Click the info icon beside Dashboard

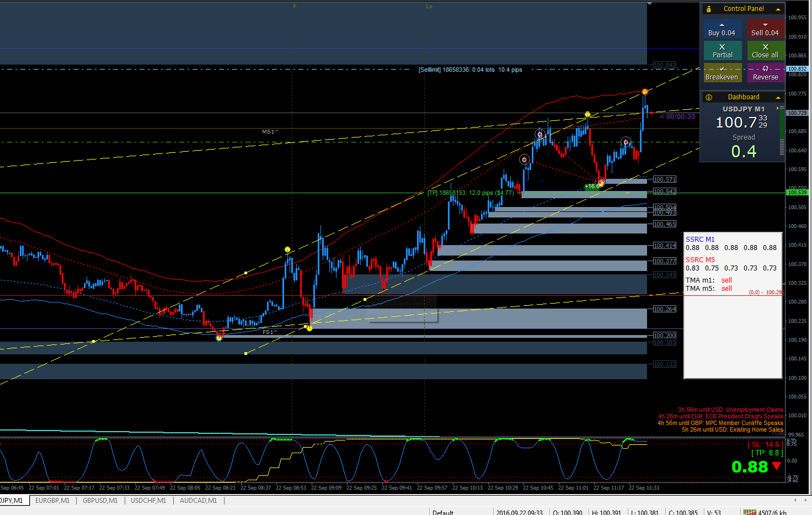709,97
